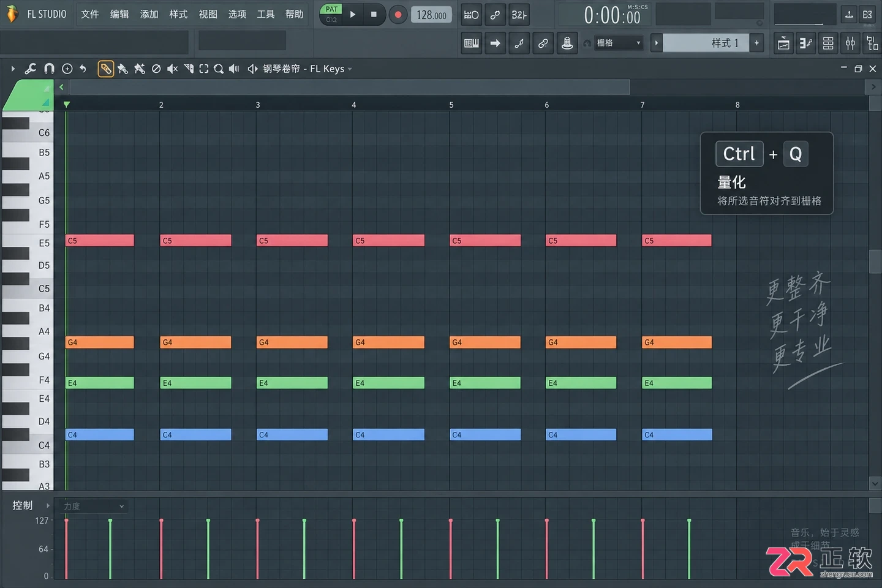882x588 pixels.
Task: Click the left arrow of the horizontal scrollbar
Action: 62,88
